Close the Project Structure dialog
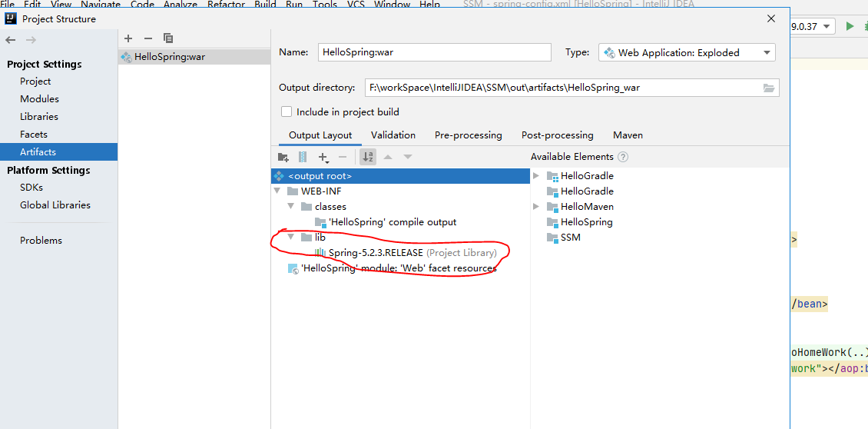This screenshot has width=868, height=429. (771, 19)
